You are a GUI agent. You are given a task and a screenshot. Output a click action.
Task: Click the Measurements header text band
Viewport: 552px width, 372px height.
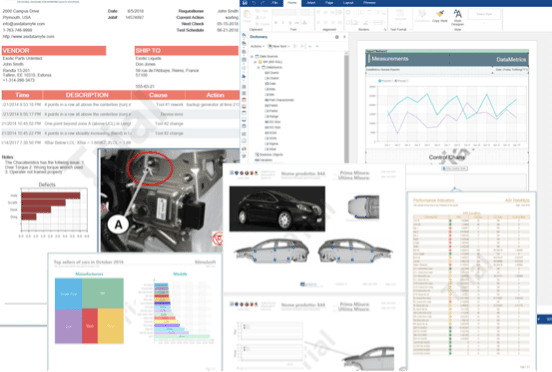(x=390, y=59)
